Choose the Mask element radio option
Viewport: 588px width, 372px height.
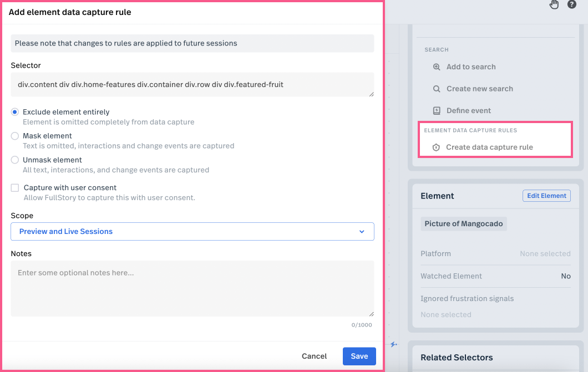click(15, 136)
